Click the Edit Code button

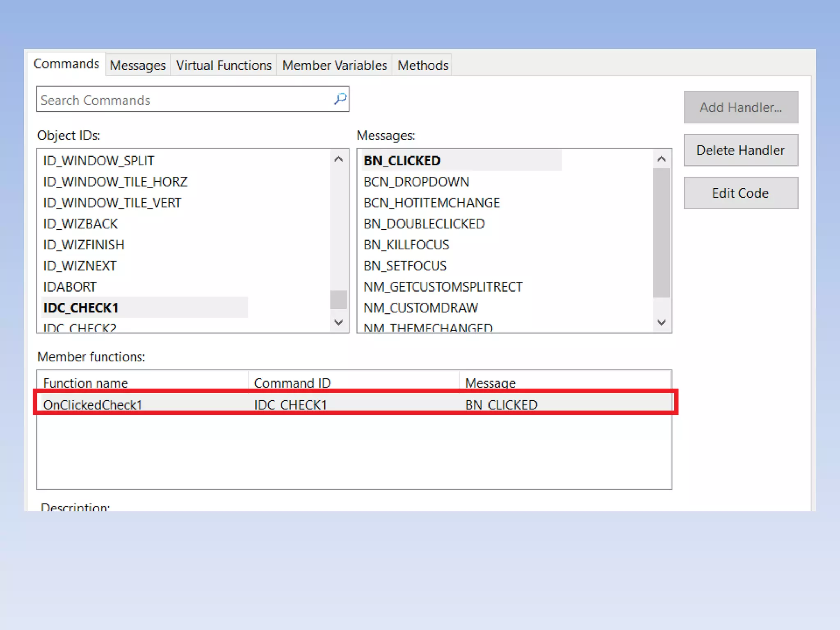[x=740, y=193]
